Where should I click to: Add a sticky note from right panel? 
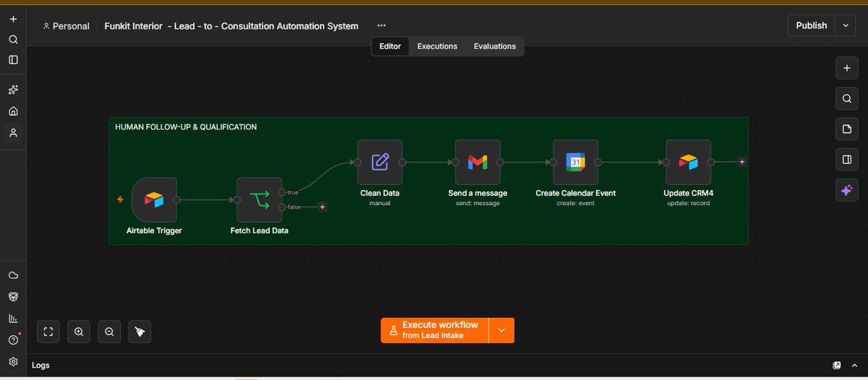point(846,129)
